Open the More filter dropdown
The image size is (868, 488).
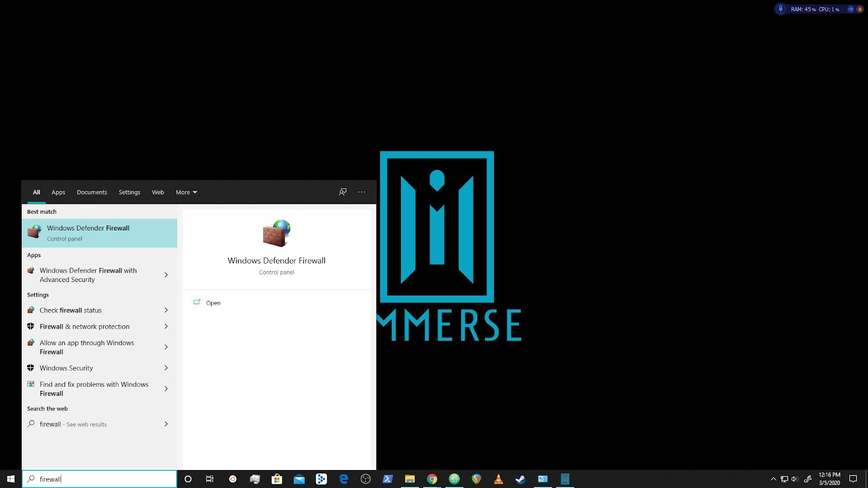point(187,192)
